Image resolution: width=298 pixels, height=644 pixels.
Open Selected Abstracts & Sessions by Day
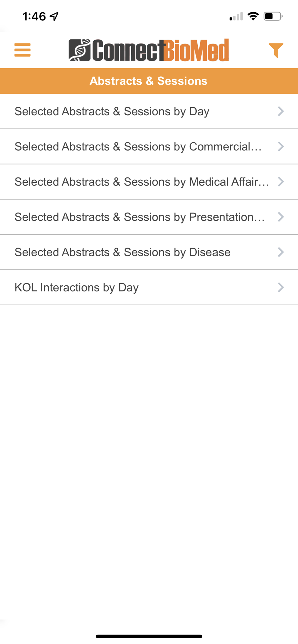pos(112,111)
